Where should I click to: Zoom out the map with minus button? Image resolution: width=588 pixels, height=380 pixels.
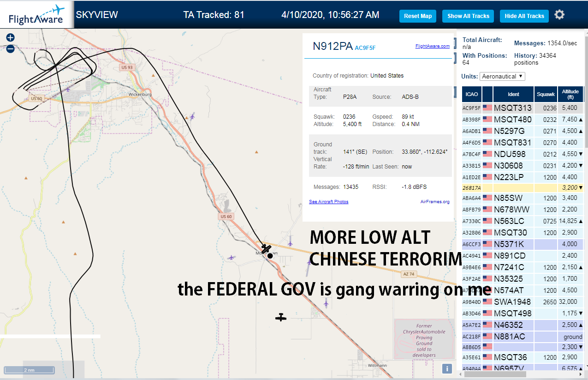pos(10,48)
